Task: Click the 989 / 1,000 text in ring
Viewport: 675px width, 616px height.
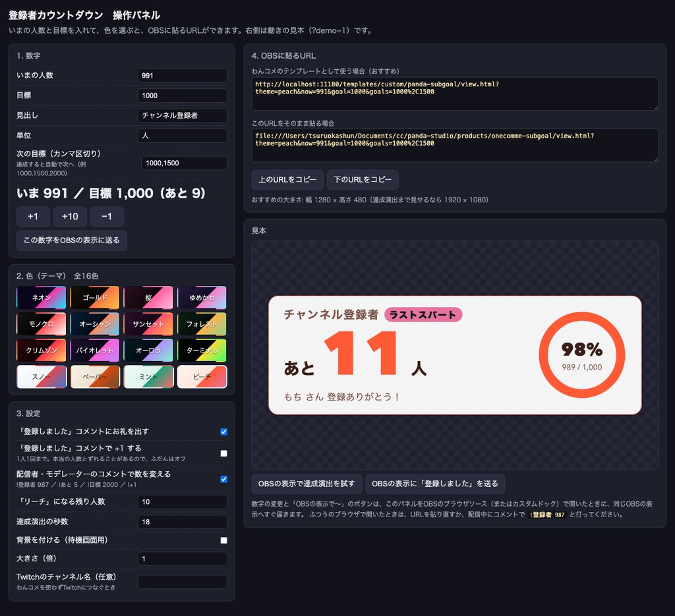Action: pyautogui.click(x=582, y=368)
